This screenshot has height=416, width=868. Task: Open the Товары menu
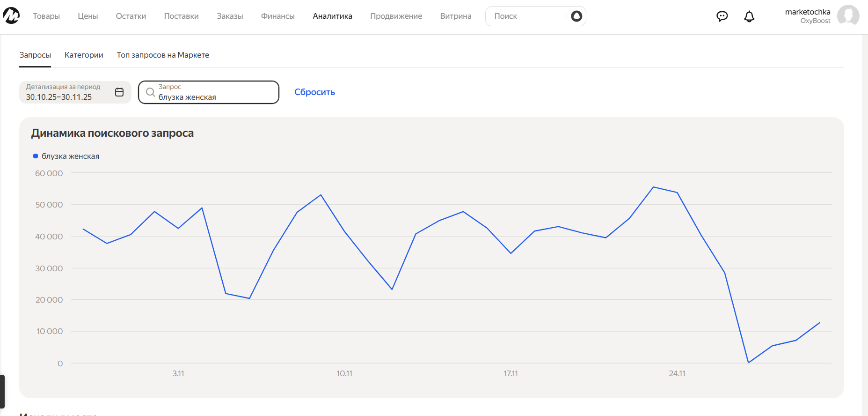pos(46,16)
